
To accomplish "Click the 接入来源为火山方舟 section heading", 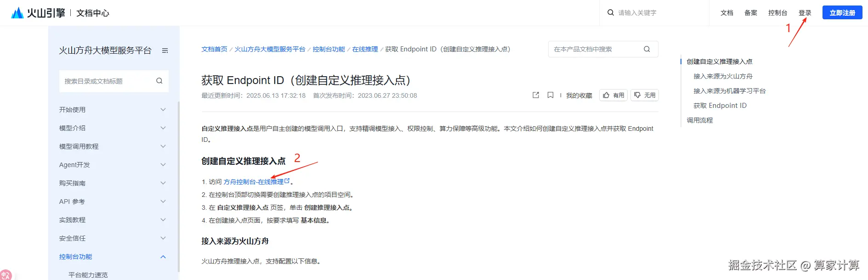I will (235, 241).
